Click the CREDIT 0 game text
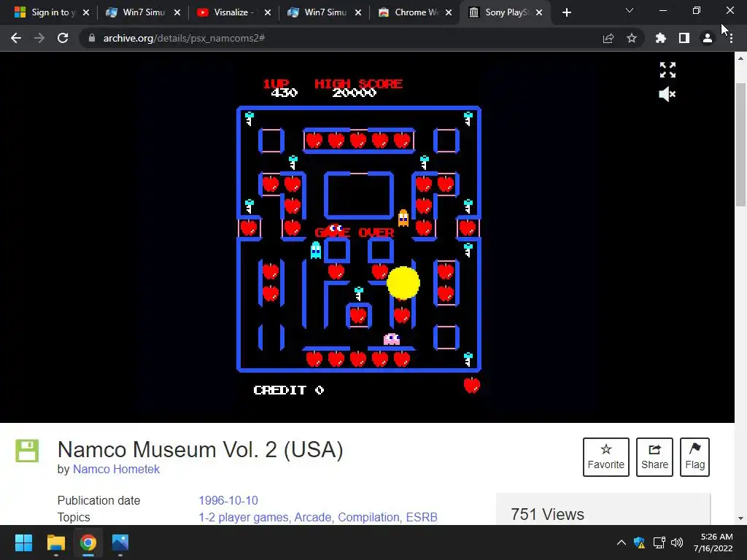747x560 pixels. [289, 390]
